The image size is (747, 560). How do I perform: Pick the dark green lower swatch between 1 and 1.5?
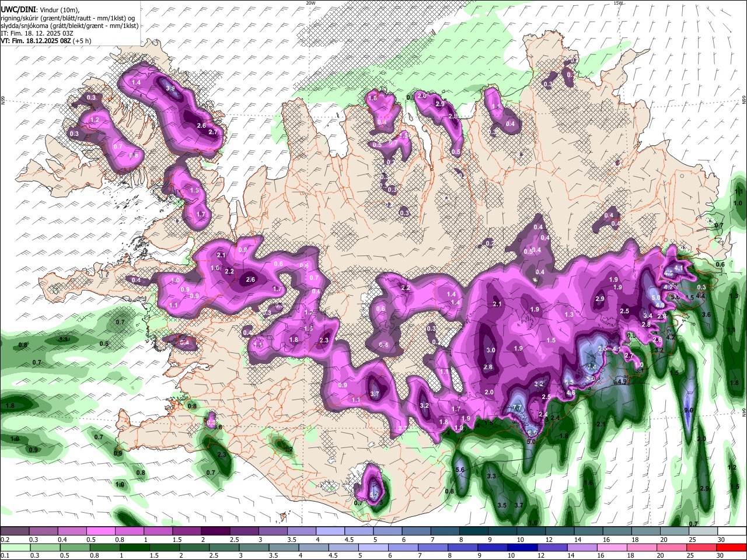pos(134,547)
